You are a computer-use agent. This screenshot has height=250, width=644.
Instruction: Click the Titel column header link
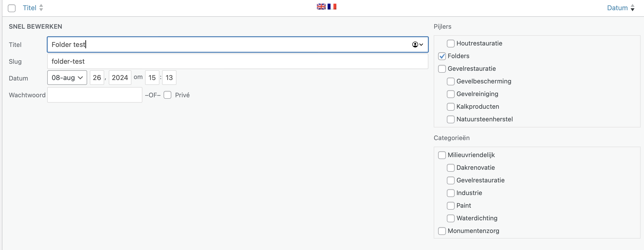click(x=29, y=8)
